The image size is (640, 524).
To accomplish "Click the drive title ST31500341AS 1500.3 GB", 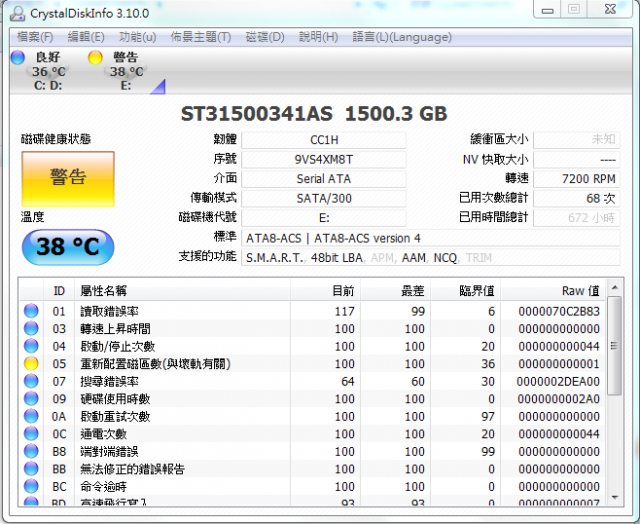I will point(314,114).
